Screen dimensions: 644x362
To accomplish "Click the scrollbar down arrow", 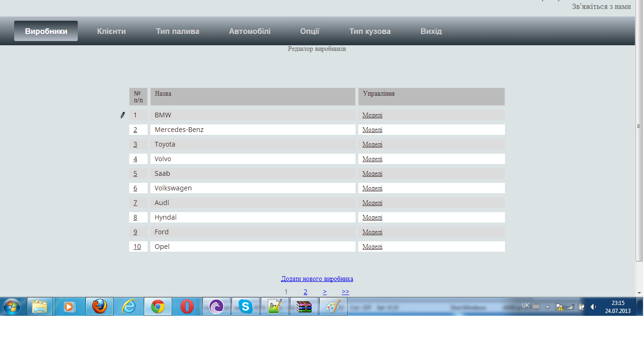I will click(639, 292).
